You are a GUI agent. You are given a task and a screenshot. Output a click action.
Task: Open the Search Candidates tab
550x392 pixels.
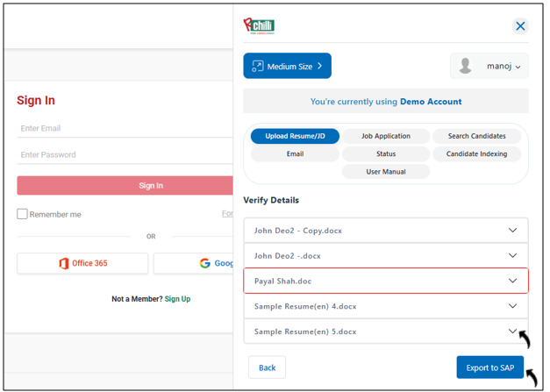(x=476, y=136)
